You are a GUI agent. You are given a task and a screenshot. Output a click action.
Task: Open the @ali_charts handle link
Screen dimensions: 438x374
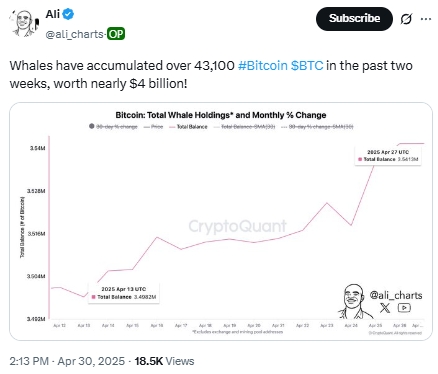pyautogui.click(x=75, y=34)
